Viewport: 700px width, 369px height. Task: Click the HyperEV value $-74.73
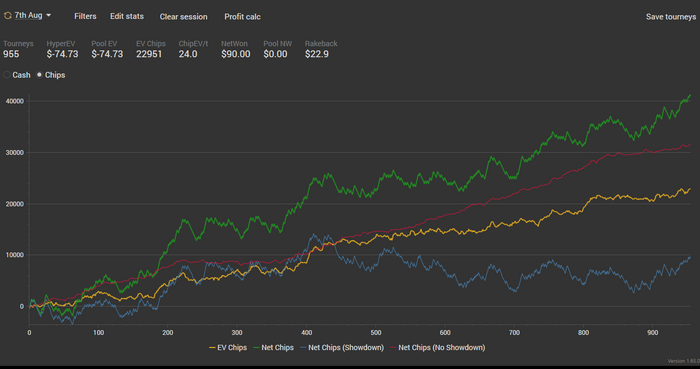click(62, 54)
